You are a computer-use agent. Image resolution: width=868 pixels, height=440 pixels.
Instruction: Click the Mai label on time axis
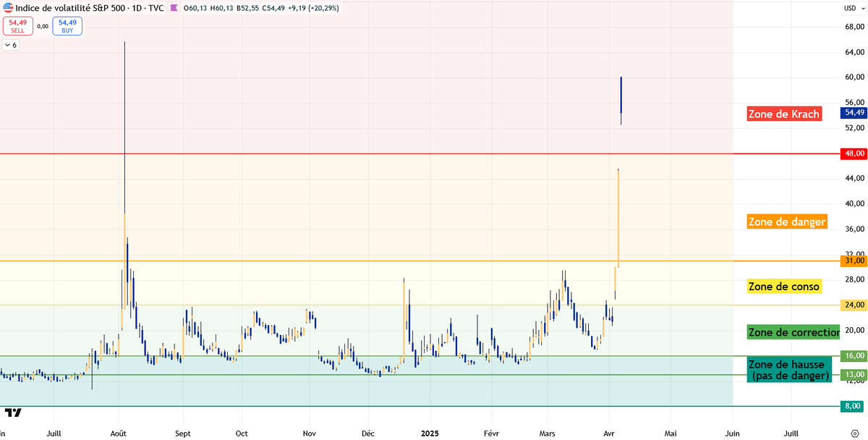(671, 433)
